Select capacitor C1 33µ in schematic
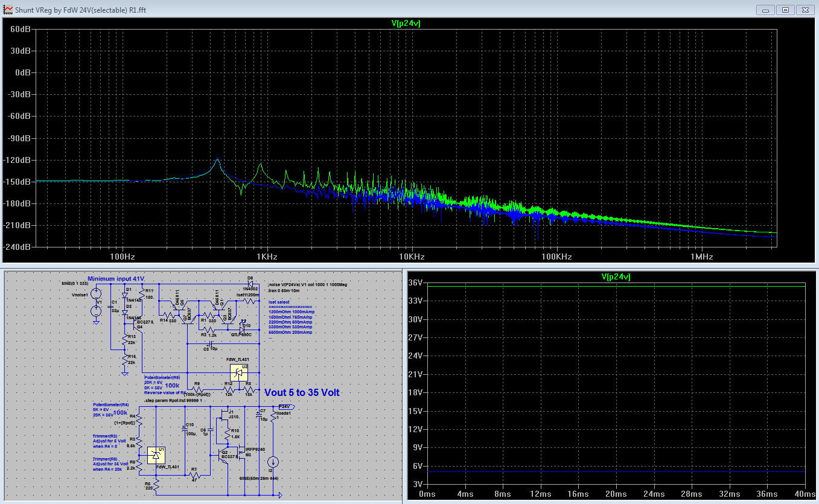 110,307
